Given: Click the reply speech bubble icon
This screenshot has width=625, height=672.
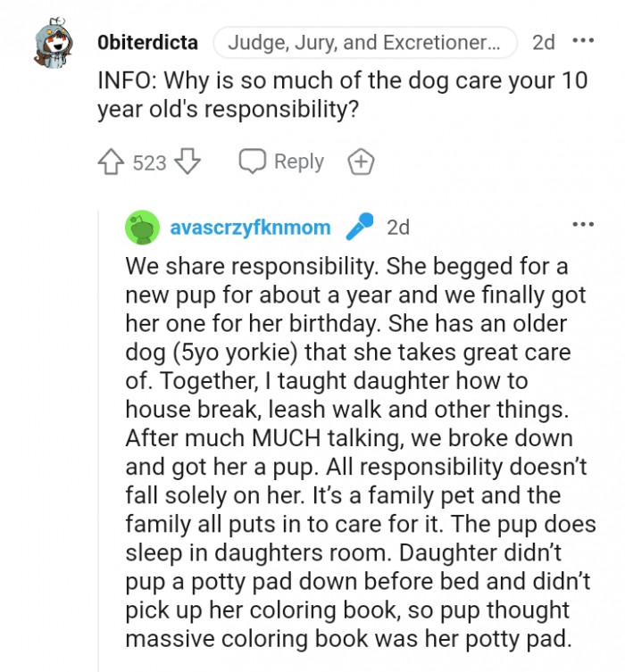Looking at the screenshot, I should [253, 162].
